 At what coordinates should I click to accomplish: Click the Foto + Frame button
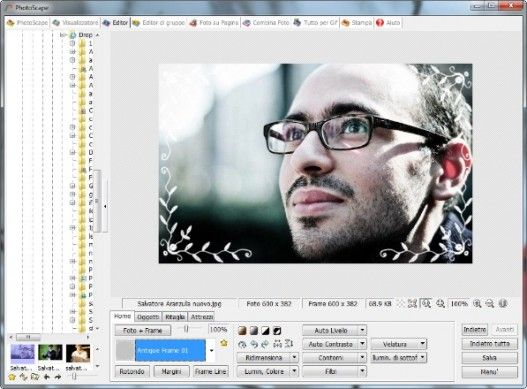click(143, 330)
